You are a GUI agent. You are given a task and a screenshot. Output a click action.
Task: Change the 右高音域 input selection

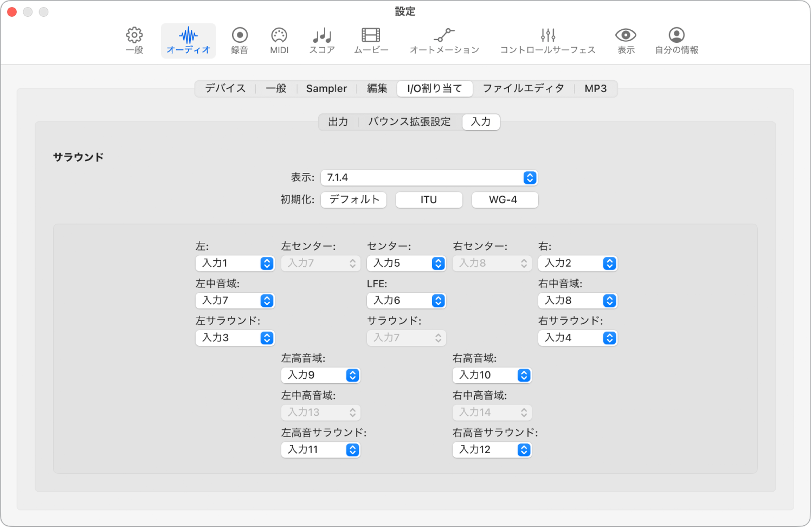pyautogui.click(x=491, y=375)
